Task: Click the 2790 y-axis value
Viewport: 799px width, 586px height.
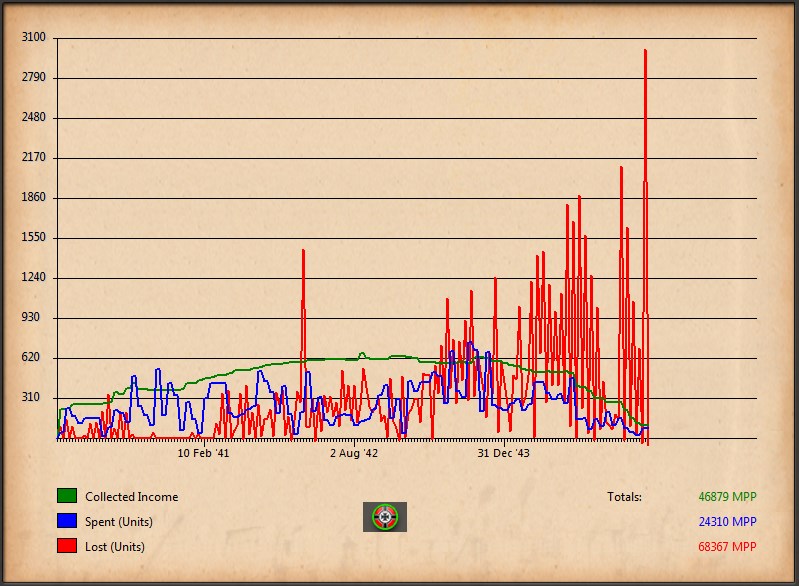Action: [x=34, y=77]
